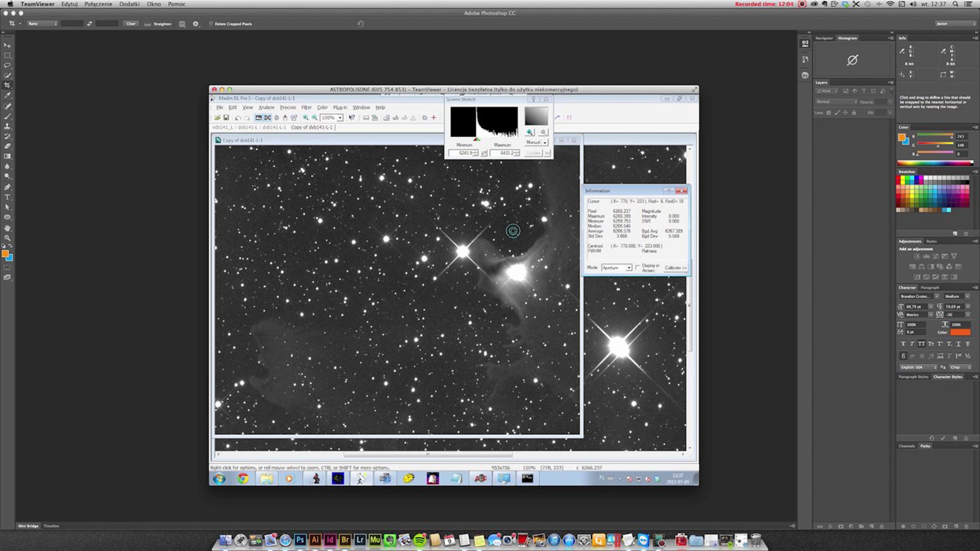Open the Plug-in menu in MaxIm DL
The height and width of the screenshot is (551, 980).
click(x=340, y=108)
